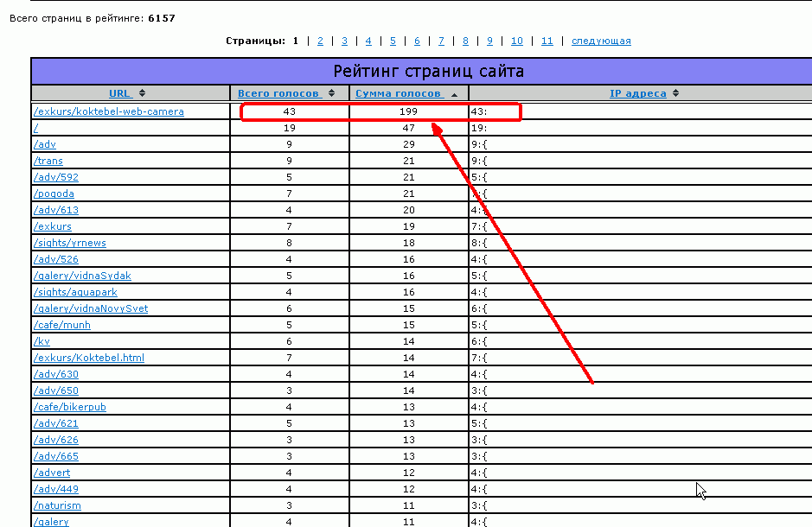Open /exkurs/Koktebel.html link
Screen dimensions: 812x527
(x=89, y=358)
